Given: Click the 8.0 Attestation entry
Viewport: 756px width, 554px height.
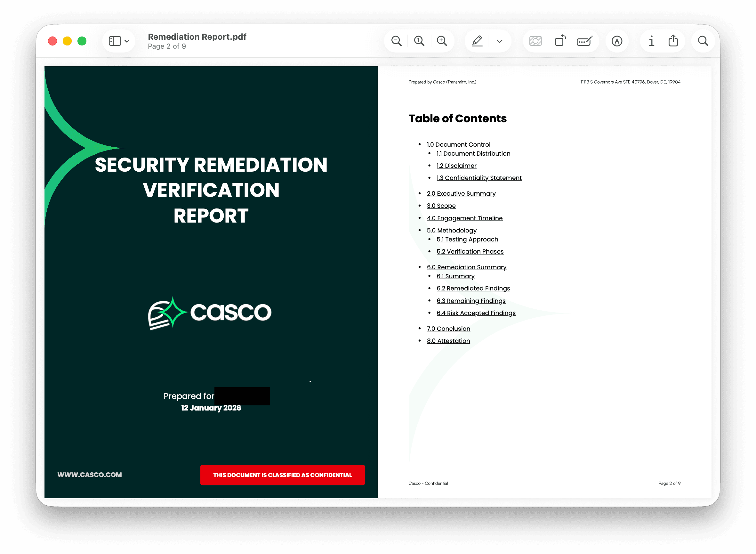Looking at the screenshot, I should [x=448, y=341].
